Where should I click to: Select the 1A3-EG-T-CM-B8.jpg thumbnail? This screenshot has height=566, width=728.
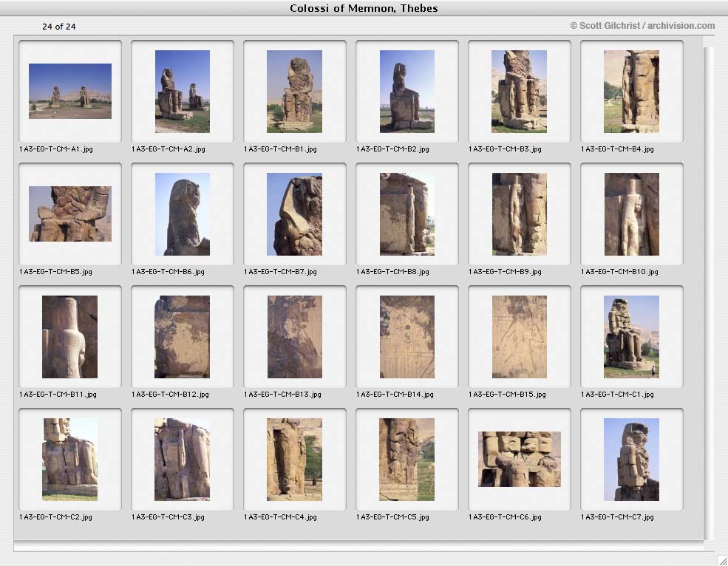point(407,214)
